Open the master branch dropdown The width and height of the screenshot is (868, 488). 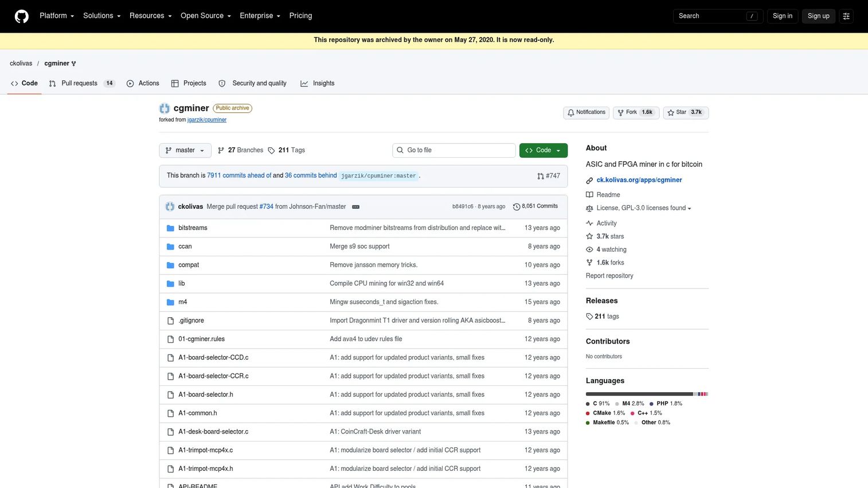[x=185, y=150]
